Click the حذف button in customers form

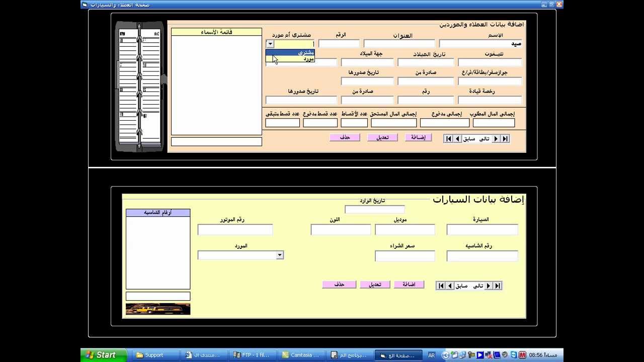(345, 137)
